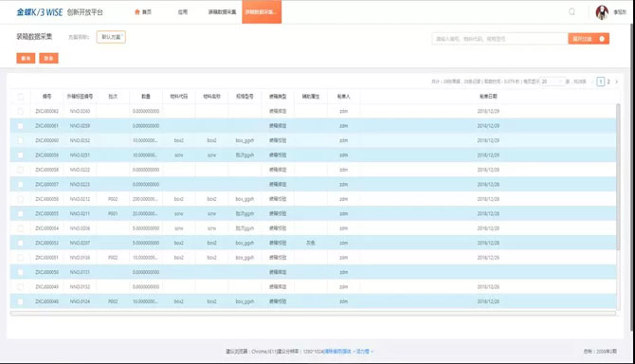Image resolution: width=635 pixels, height=364 pixels.
Task: Check the row ZXCJ000059 checkbox
Action: click(20, 155)
